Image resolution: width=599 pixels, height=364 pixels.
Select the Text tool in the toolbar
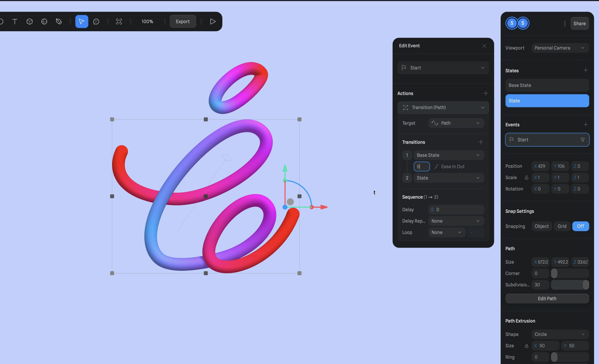15,21
